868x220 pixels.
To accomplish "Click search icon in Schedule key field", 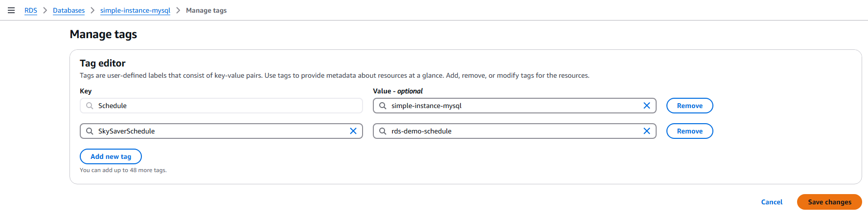I will 90,106.
